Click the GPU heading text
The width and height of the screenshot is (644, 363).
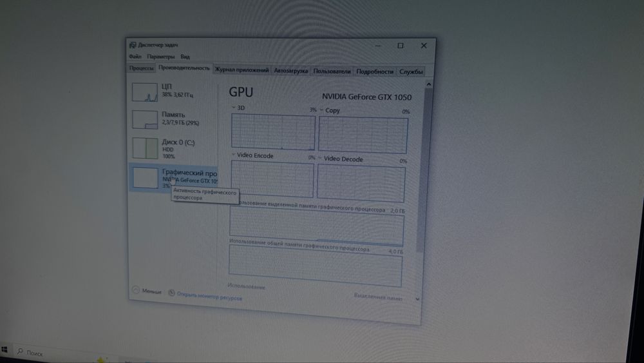[241, 92]
